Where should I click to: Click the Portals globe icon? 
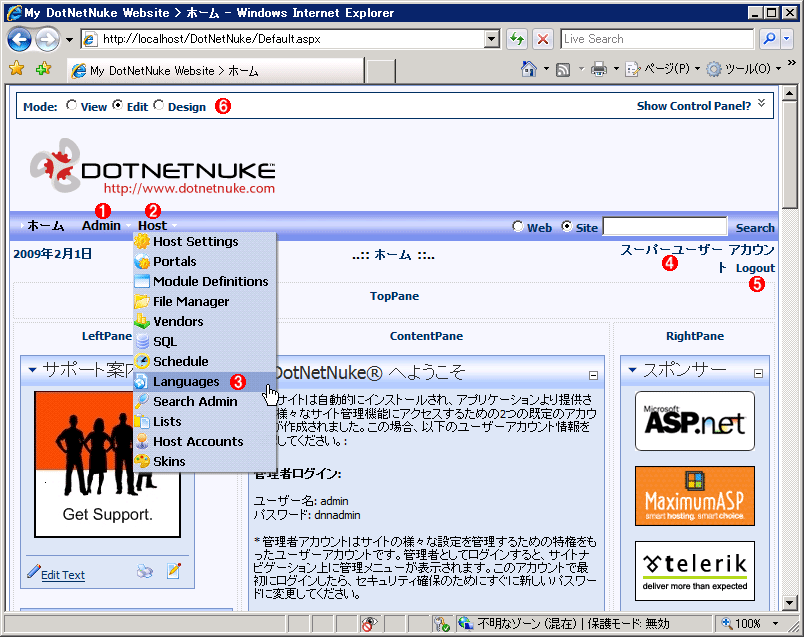click(142, 261)
